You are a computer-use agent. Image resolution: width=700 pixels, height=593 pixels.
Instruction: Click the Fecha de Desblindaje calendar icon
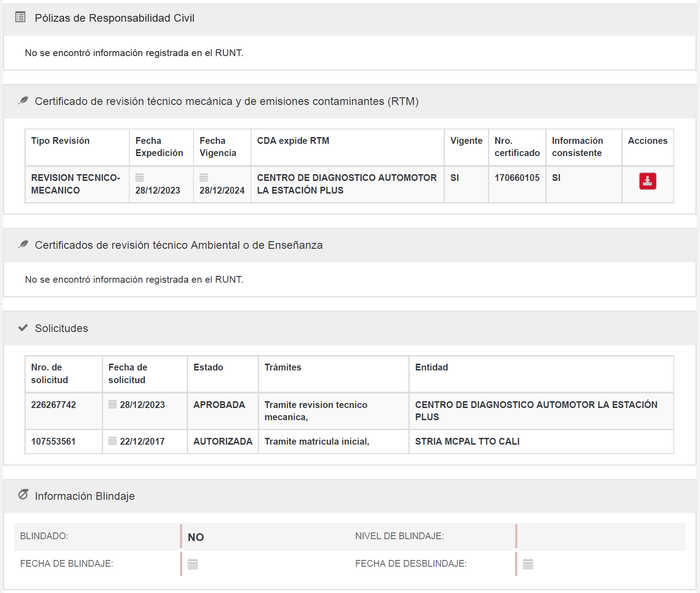click(528, 564)
